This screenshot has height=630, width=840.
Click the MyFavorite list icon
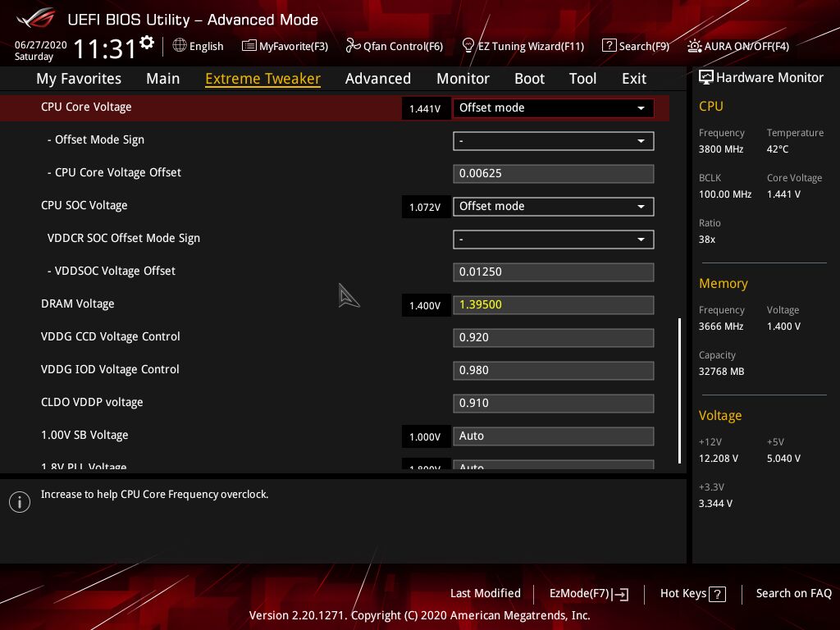coord(249,46)
